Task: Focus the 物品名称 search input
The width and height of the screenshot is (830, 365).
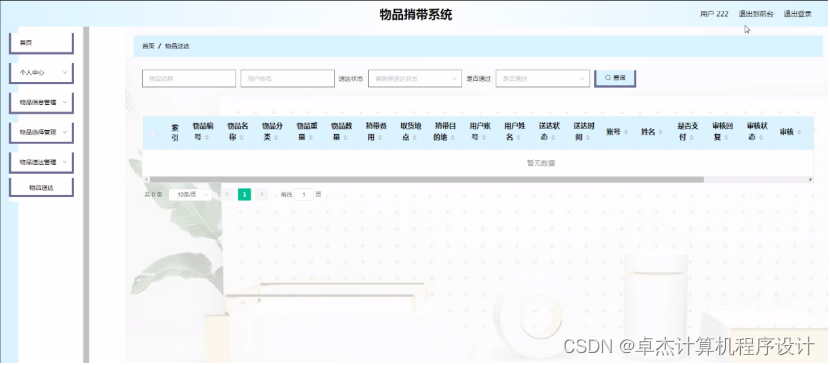Action: pyautogui.click(x=189, y=78)
